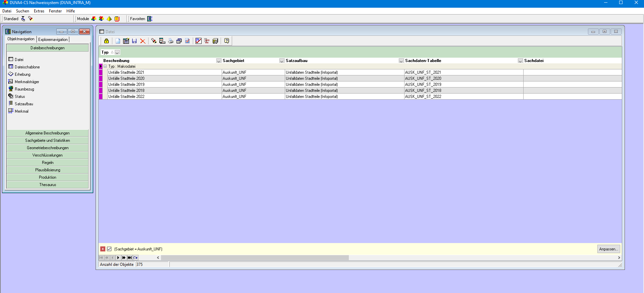
Task: Remove the filter with the red X box
Action: tap(103, 249)
